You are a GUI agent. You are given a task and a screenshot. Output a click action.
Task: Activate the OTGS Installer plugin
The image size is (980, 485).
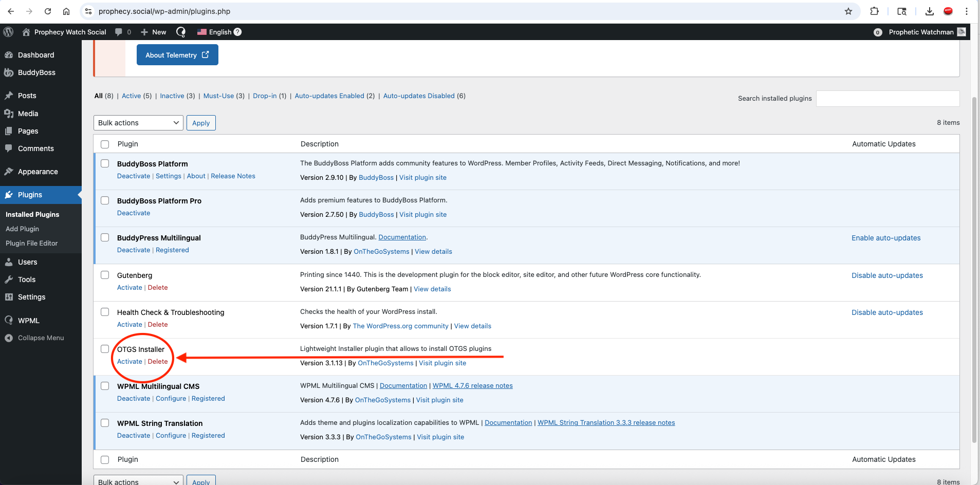[130, 362]
